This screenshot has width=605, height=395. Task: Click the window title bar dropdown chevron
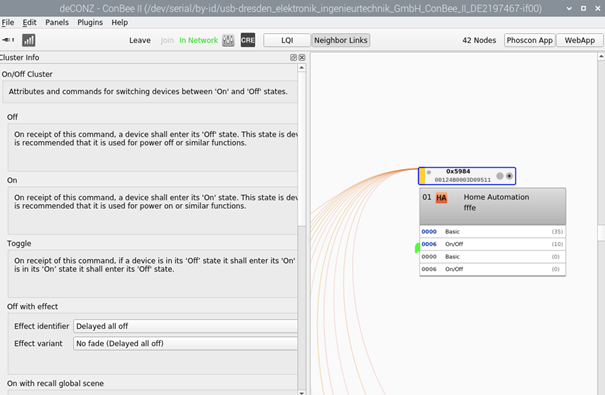tap(569, 8)
